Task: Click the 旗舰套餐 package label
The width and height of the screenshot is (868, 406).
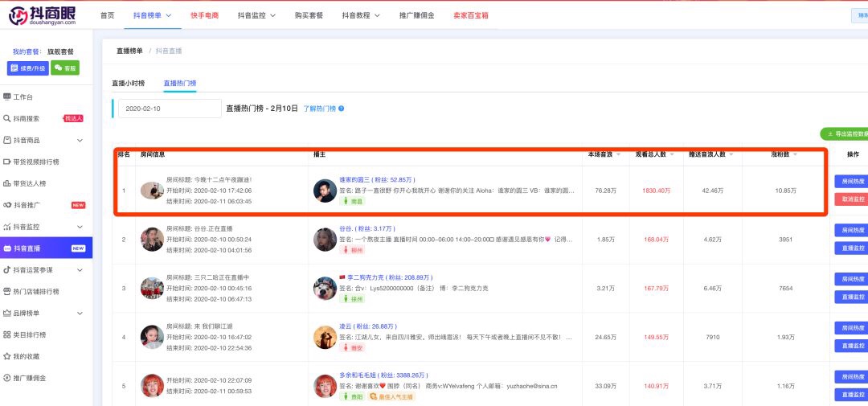Action: (x=59, y=51)
